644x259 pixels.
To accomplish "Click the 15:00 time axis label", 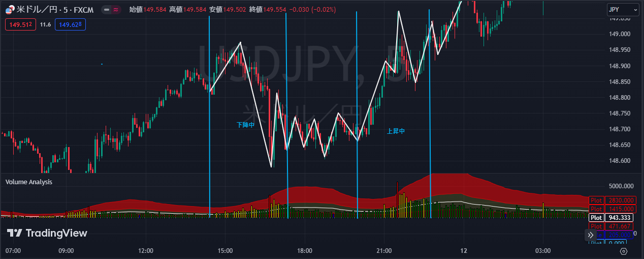I will 225,251.
